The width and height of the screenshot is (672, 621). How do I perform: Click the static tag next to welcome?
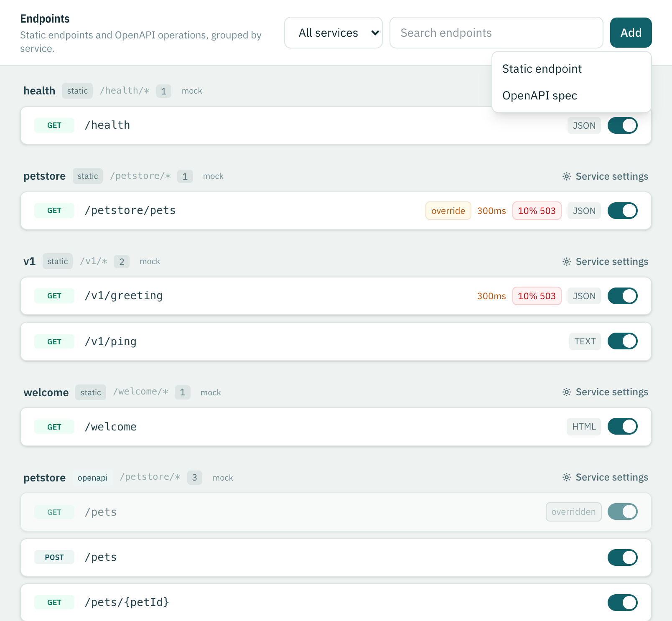(91, 392)
